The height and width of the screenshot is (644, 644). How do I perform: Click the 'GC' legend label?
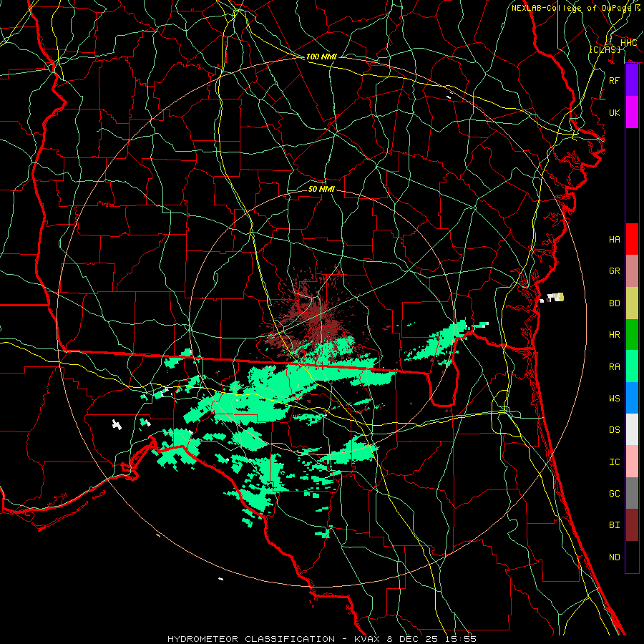coord(614,493)
